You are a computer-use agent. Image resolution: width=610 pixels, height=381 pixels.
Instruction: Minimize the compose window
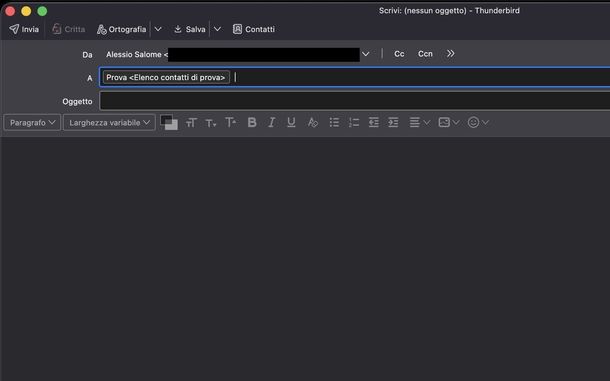click(26, 11)
